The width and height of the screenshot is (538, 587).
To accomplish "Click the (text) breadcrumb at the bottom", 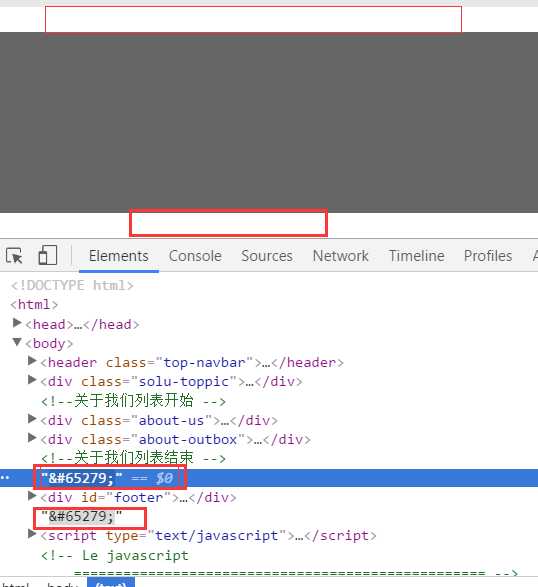I will [x=111, y=584].
